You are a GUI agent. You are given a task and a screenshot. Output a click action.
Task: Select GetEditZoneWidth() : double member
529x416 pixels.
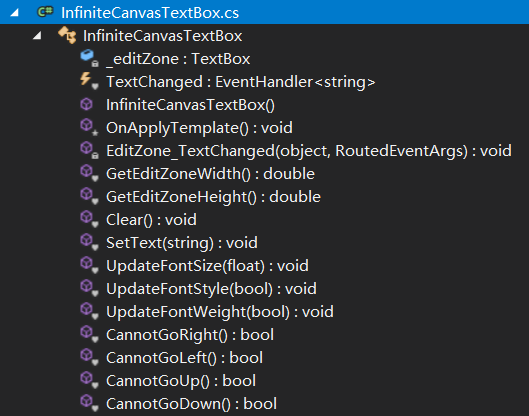click(x=210, y=174)
